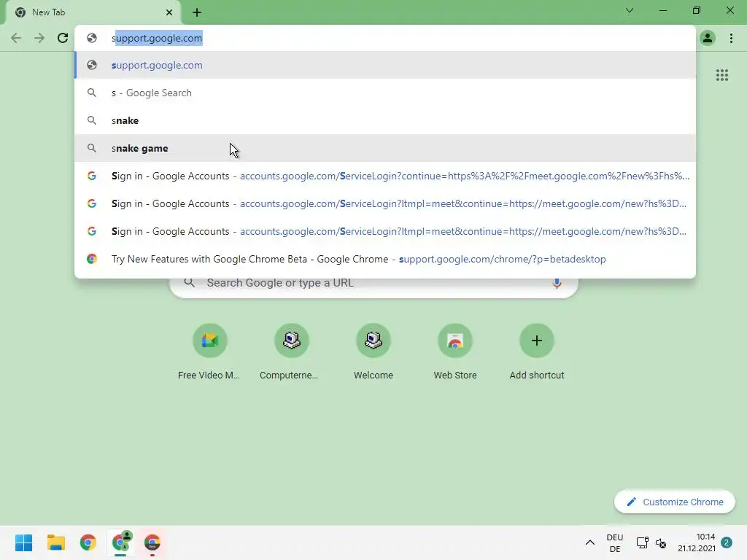Open the first Chrome taskbar icon
This screenshot has width=747, height=560.
click(88, 542)
